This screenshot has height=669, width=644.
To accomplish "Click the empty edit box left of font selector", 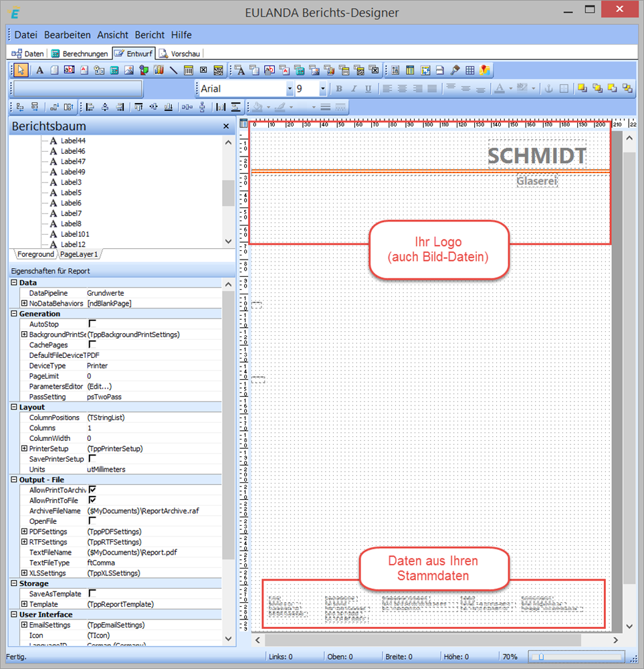I will 78,89.
